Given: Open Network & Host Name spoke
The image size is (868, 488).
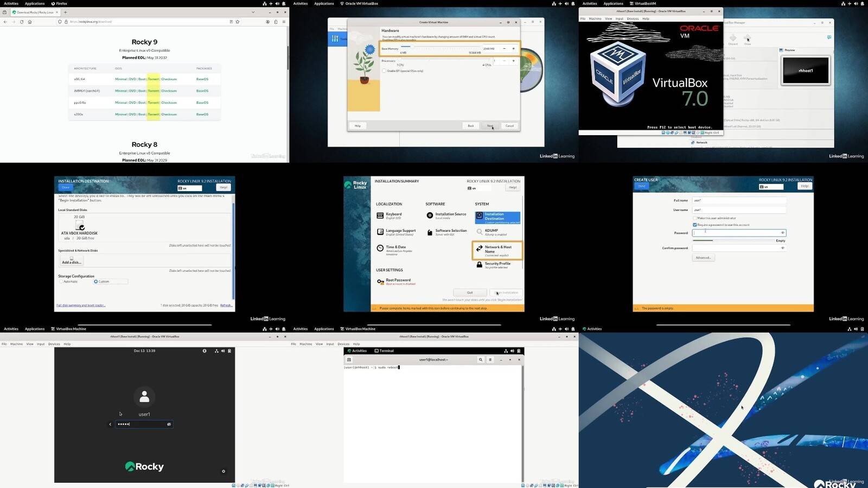Looking at the screenshot, I should tap(497, 250).
